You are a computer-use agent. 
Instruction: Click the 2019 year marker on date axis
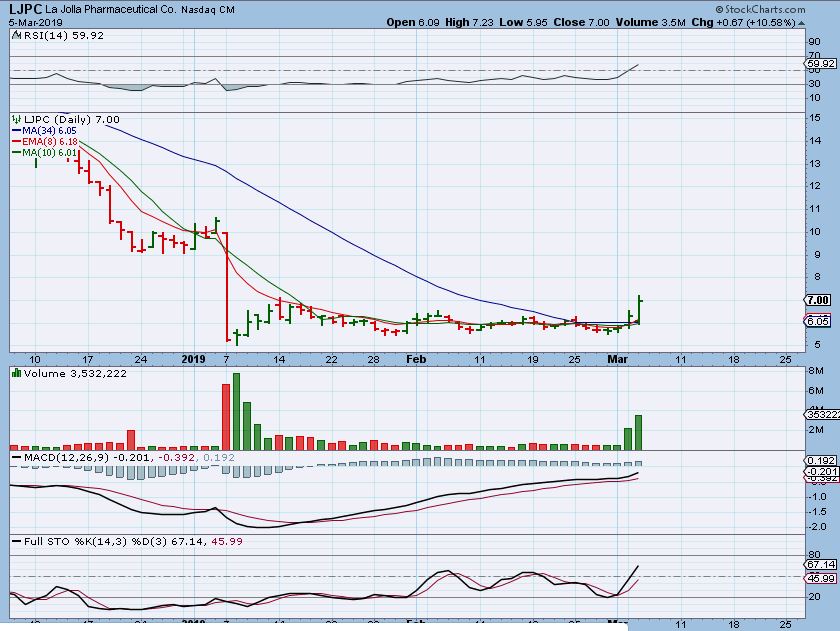click(x=193, y=359)
